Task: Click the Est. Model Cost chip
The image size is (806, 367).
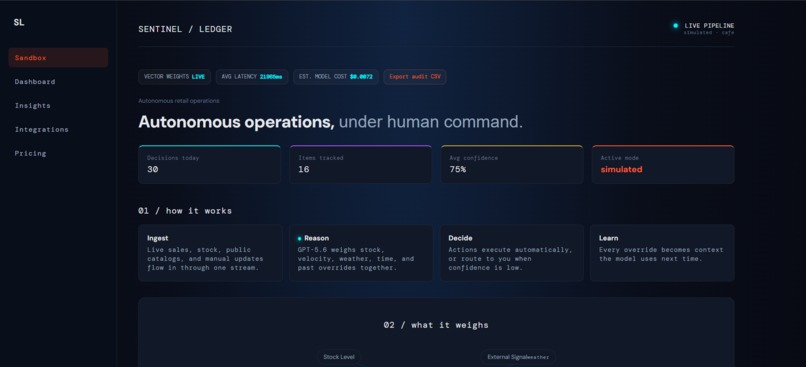Action: [336, 77]
